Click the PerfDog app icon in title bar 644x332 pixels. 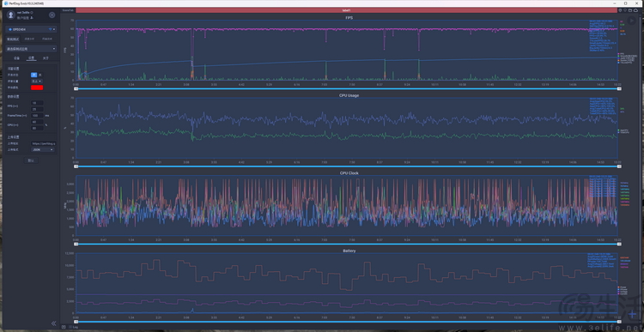pos(5,3)
